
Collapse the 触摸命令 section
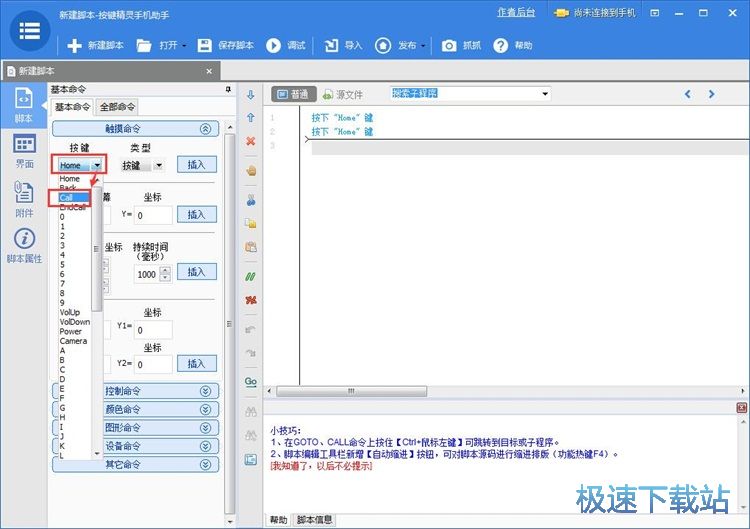pos(205,129)
